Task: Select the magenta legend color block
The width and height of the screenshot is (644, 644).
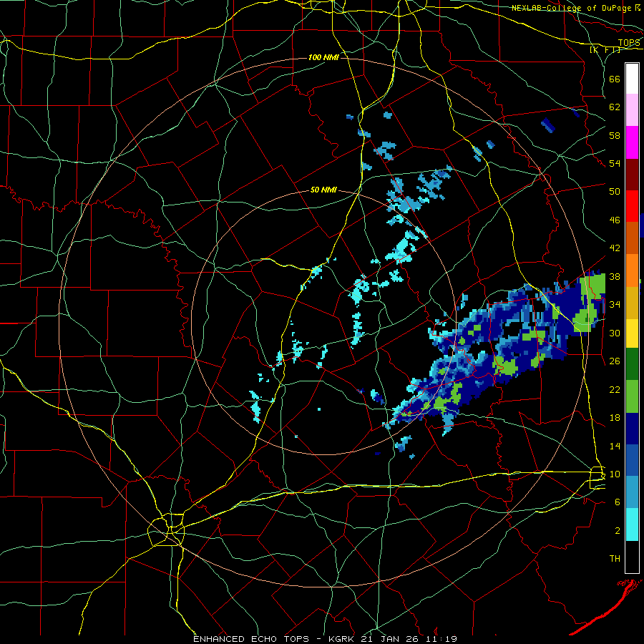Action: point(632,142)
